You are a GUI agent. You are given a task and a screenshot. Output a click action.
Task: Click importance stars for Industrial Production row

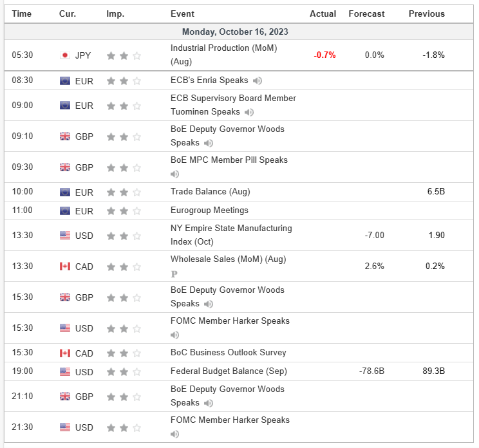124,55
